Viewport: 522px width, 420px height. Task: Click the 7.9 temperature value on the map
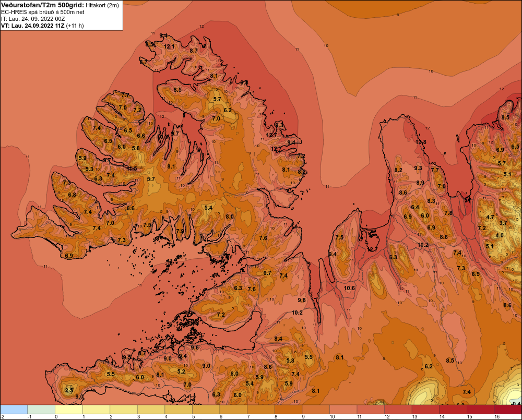[x=180, y=231]
